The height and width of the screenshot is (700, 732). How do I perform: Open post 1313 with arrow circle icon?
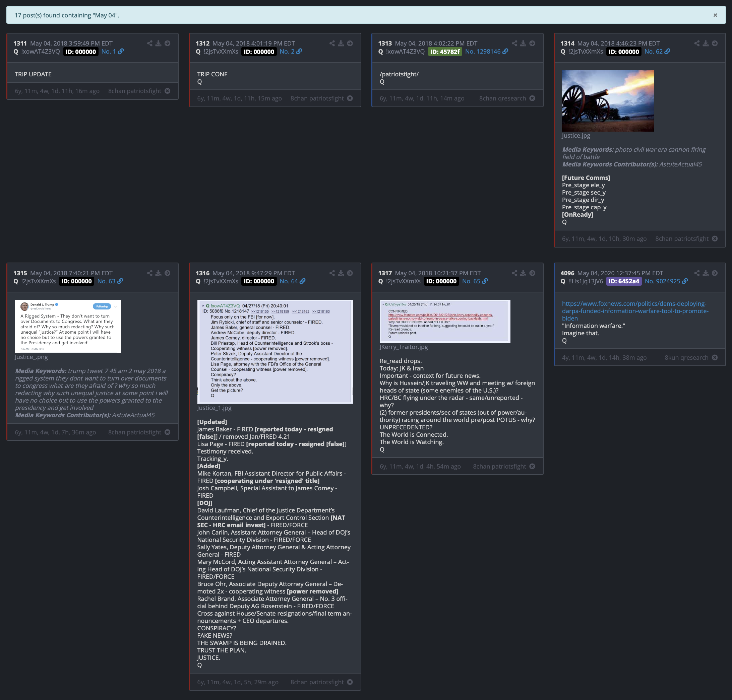pos(532,43)
